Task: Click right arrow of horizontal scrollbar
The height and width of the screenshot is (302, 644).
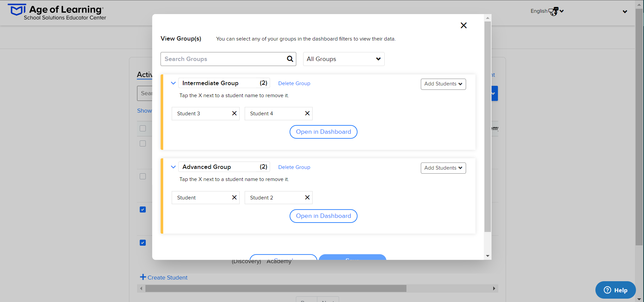Action: 494,288
